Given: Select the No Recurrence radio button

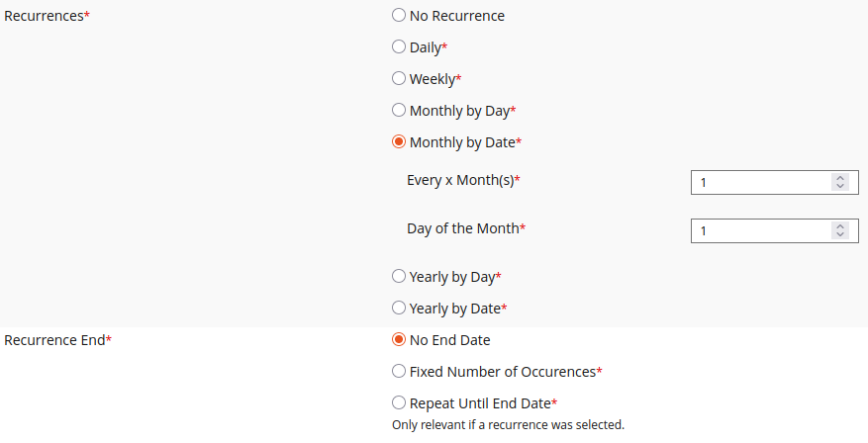Looking at the screenshot, I should point(399,16).
